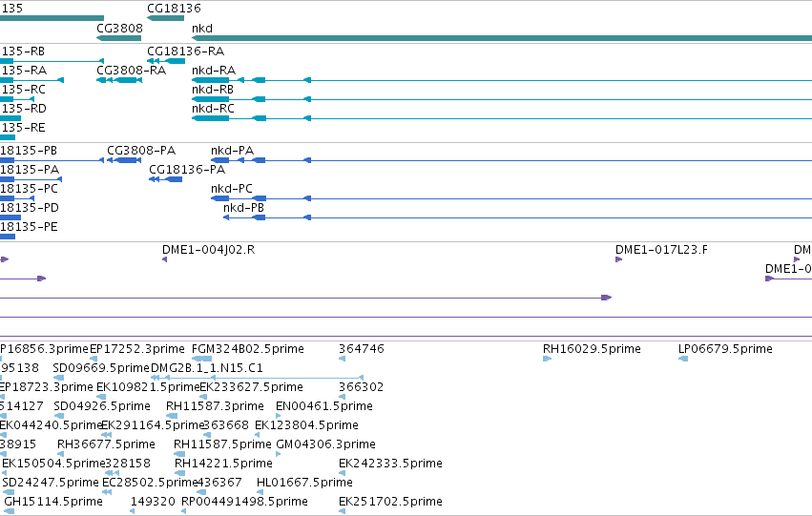The width and height of the screenshot is (812, 516).
Task: Click the DME1-017L23.F arrow marker
Action: pyautogui.click(x=618, y=259)
